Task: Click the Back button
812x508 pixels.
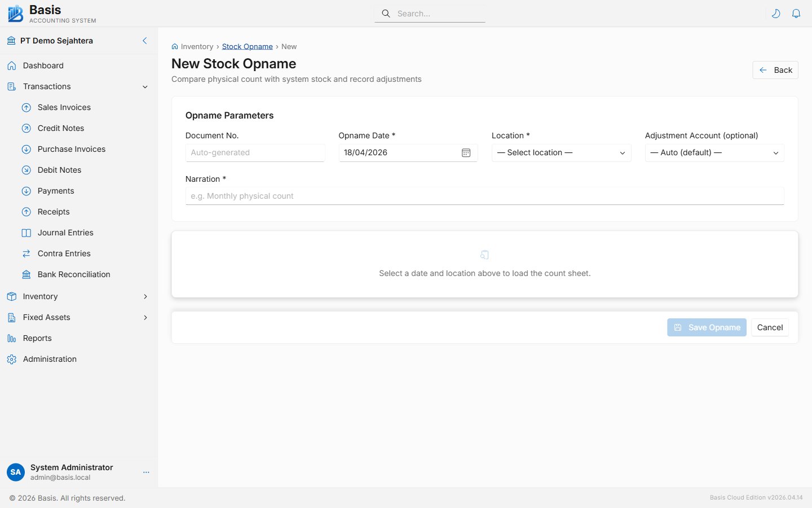Action: (x=775, y=70)
